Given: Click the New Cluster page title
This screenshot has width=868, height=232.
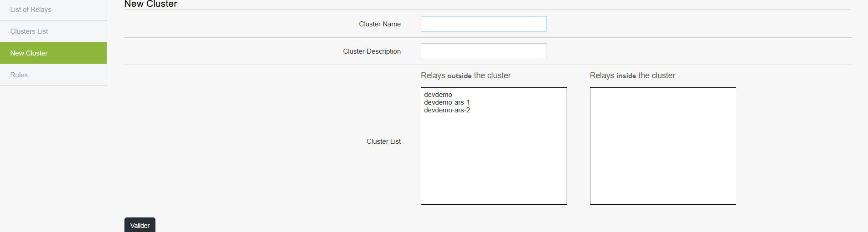Looking at the screenshot, I should pos(151,4).
